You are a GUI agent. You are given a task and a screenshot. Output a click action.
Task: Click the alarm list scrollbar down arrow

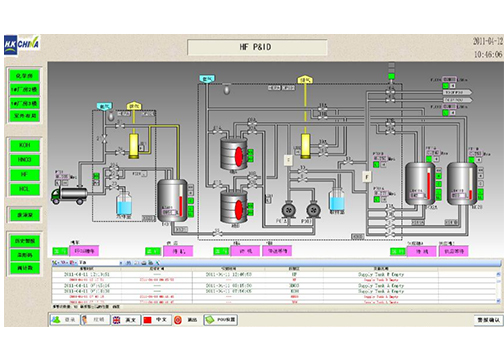click(x=499, y=301)
